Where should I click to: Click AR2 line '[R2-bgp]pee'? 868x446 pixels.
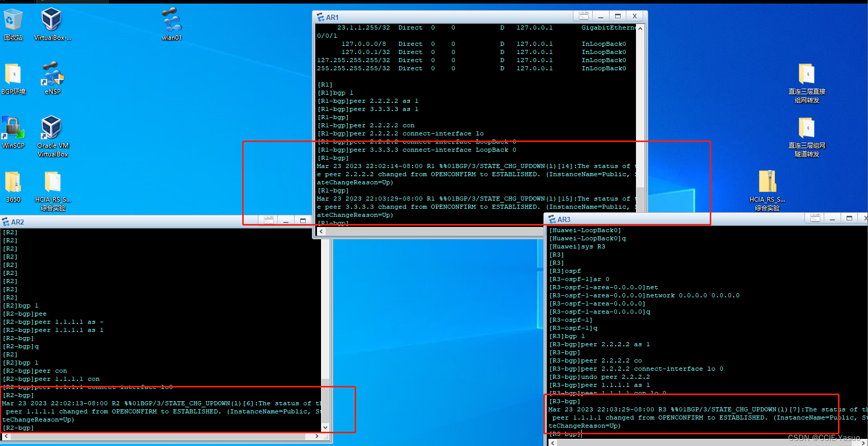(25, 314)
